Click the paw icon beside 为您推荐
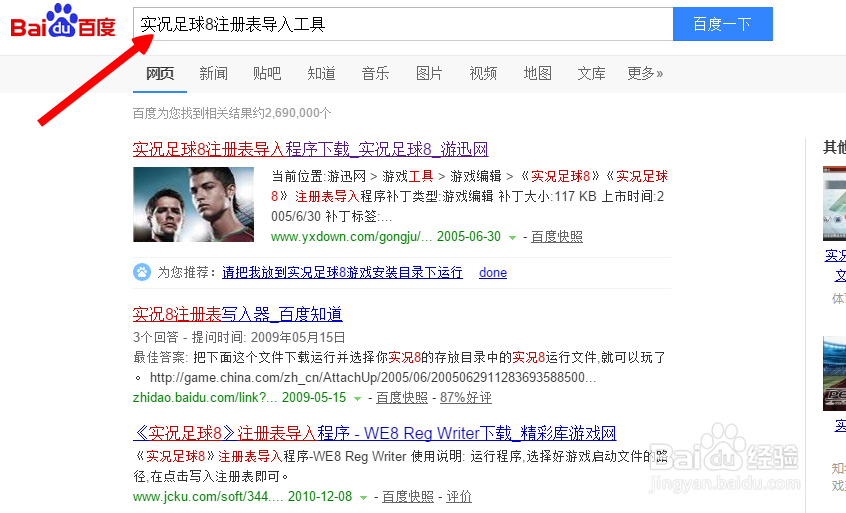This screenshot has width=846, height=513. coord(142,272)
